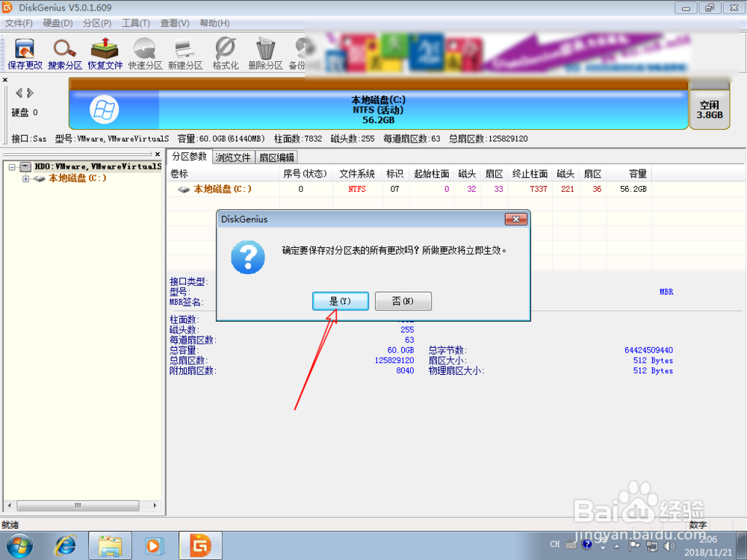This screenshot has width=747, height=560.
Task: Go to previous disk with left arrow
Action: coord(19,93)
